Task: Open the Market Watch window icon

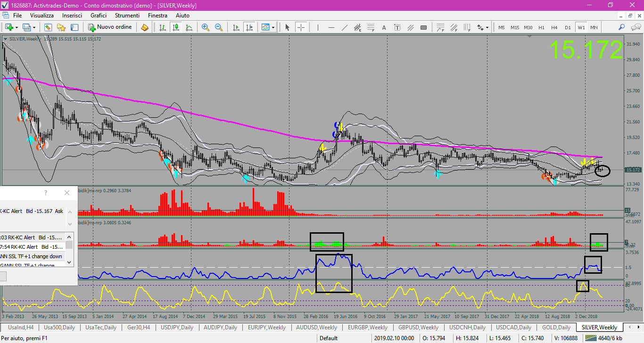Action: click(48, 27)
